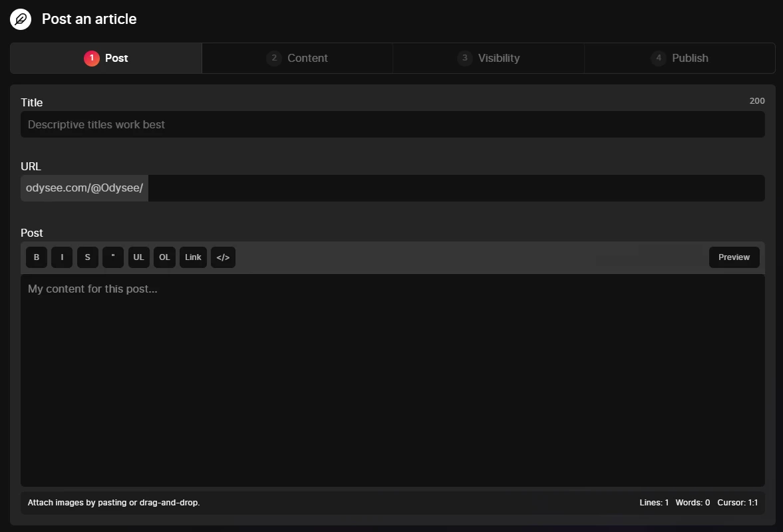Insert a blockquote using the quote button

pos(113,257)
